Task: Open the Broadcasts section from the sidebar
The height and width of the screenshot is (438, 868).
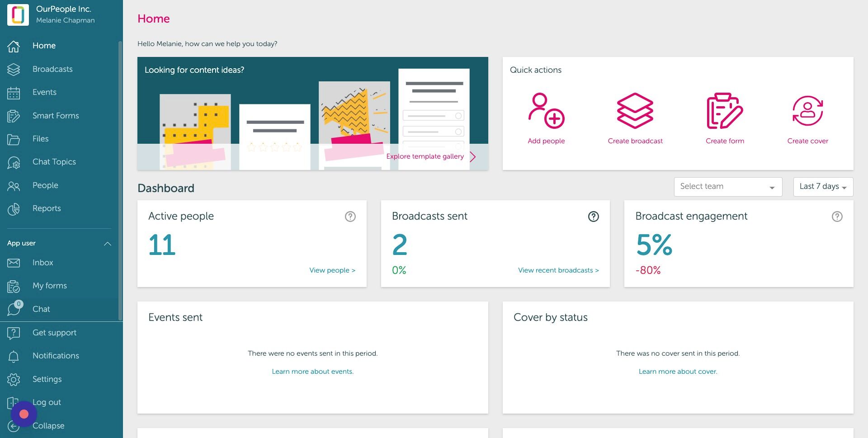Action: 52,69
